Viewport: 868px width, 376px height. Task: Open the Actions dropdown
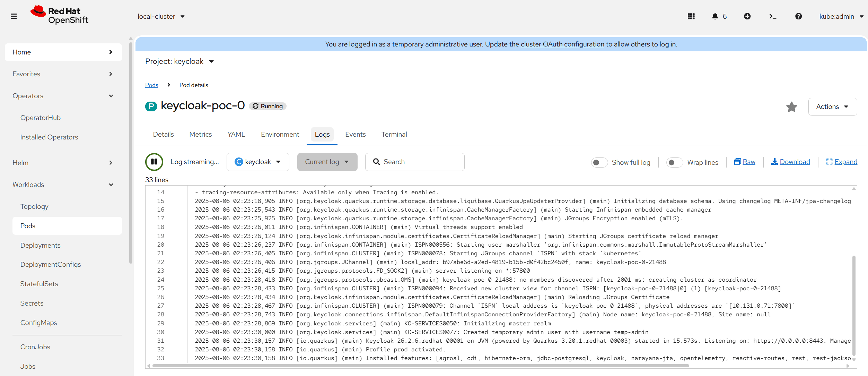[x=832, y=106]
